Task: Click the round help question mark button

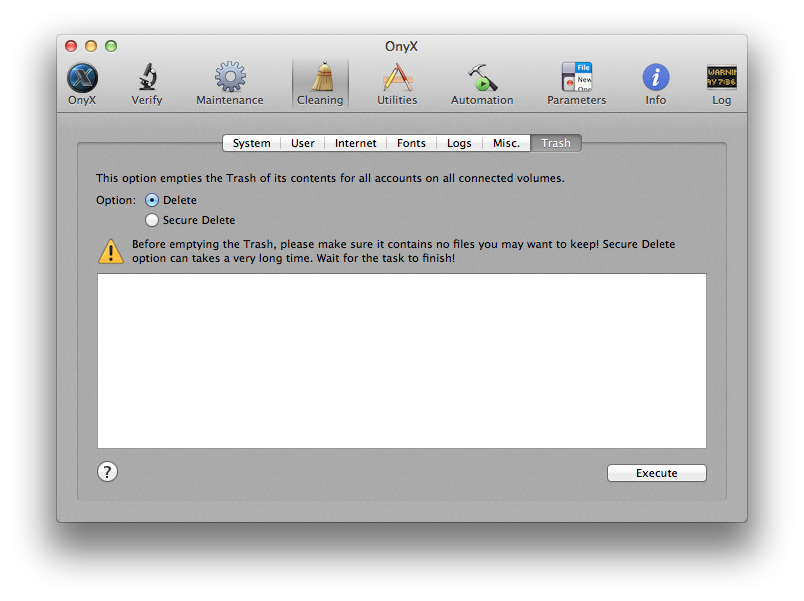Action: (x=108, y=472)
